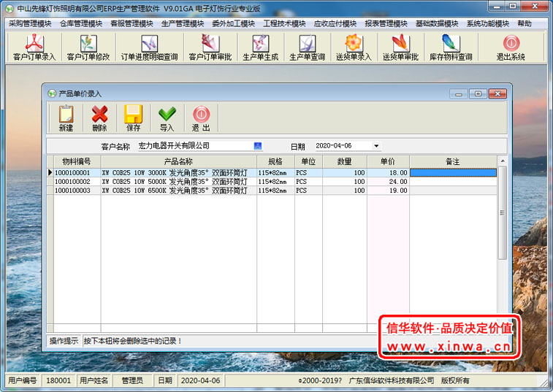Click user number 180001 in status bar
Viewport: 553px width, 392px height.
point(58,381)
